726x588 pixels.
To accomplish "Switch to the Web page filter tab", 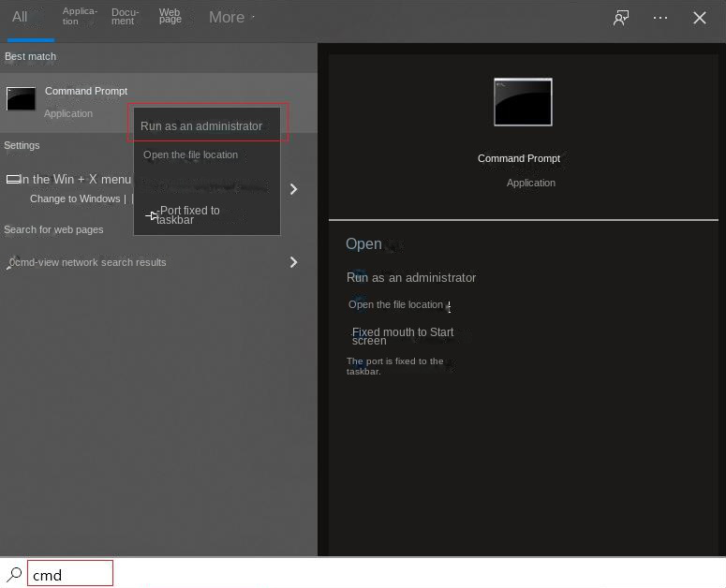I will (170, 17).
